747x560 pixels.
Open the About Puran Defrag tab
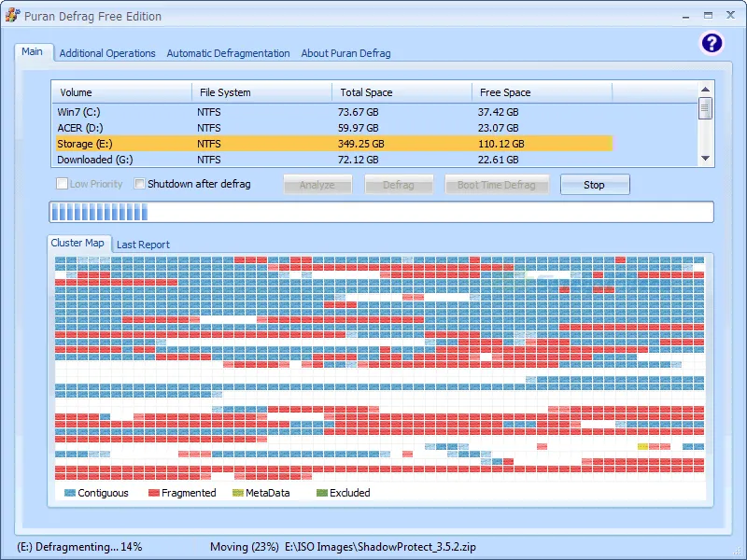point(345,53)
